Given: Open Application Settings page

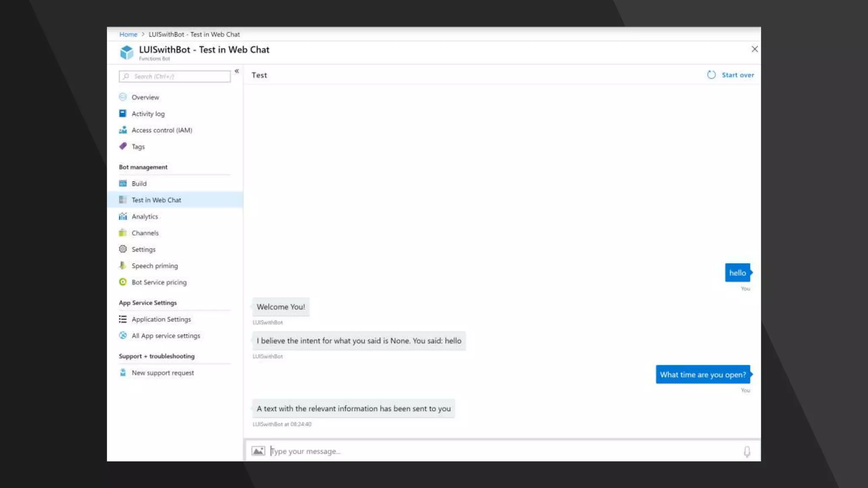Looking at the screenshot, I should (161, 319).
